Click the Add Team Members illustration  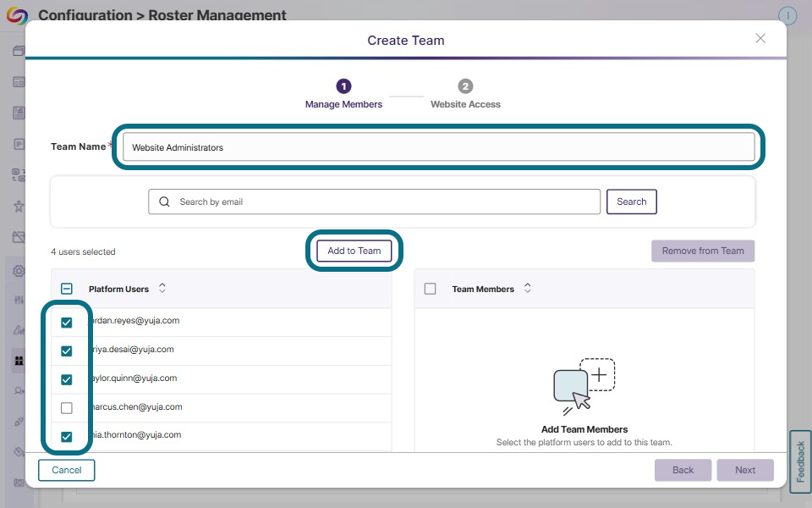click(x=584, y=387)
